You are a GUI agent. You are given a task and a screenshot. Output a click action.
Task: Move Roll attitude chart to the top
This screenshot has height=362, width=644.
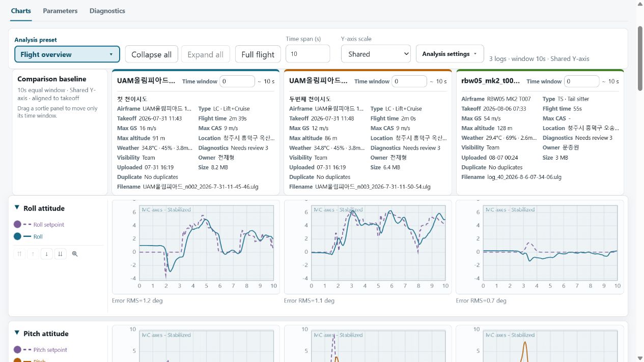click(x=19, y=254)
